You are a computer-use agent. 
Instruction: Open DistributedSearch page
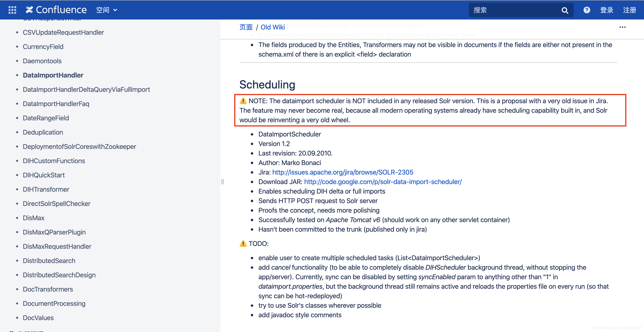pos(49,261)
